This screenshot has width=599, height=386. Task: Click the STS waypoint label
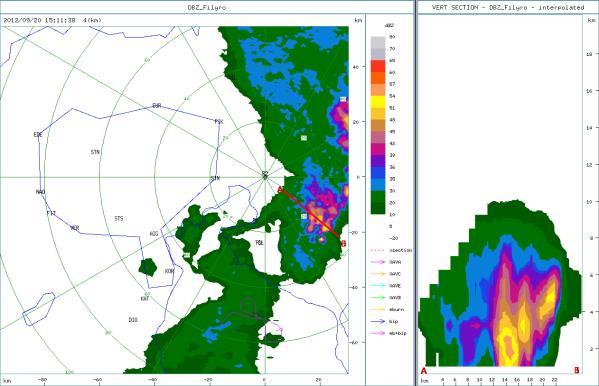[x=119, y=218]
